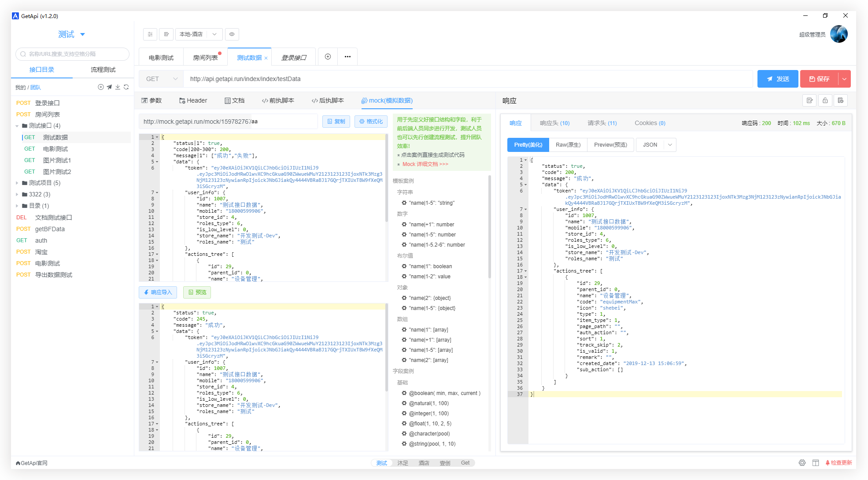Screen dimensions: 868x480
Task: Click the refresh icon above the interface tree
Action: pos(127,87)
